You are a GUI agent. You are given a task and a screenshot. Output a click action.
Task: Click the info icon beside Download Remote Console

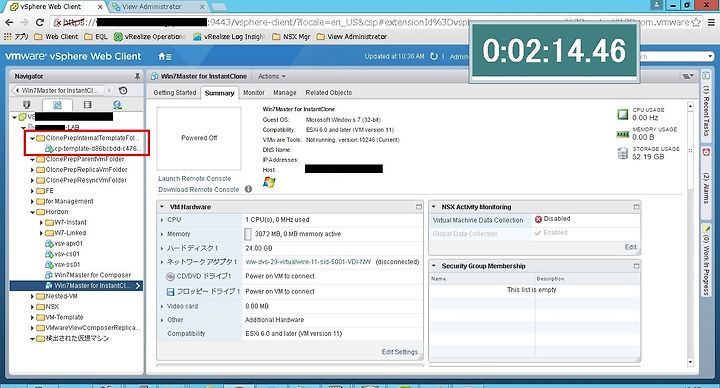point(248,189)
